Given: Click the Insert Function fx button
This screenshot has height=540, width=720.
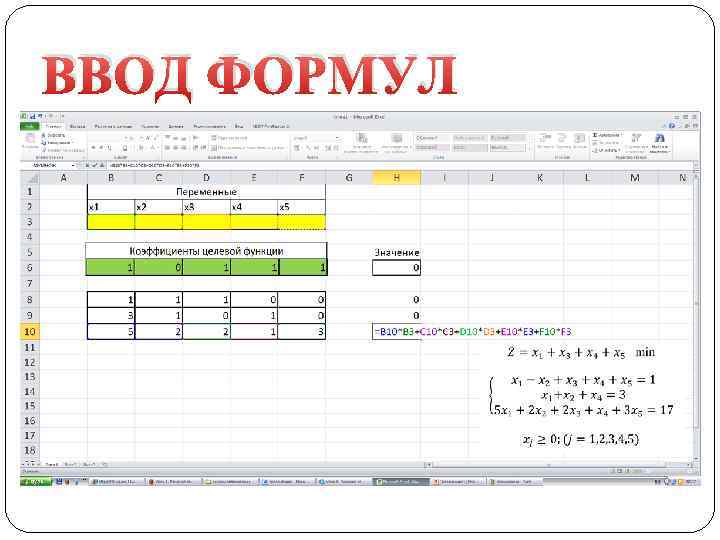Looking at the screenshot, I should click(101, 165).
